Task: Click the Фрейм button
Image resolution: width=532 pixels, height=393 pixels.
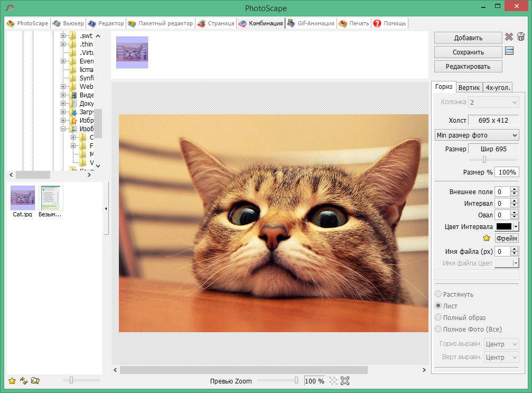Action: click(x=507, y=239)
